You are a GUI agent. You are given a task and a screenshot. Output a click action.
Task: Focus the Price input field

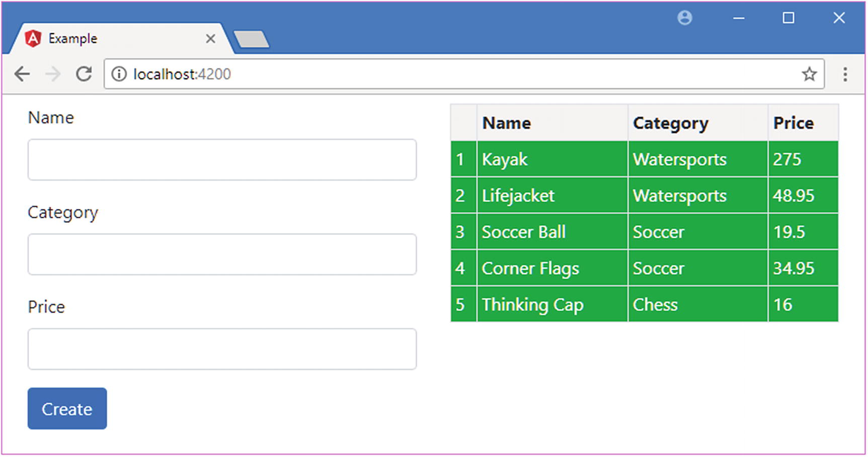click(222, 349)
